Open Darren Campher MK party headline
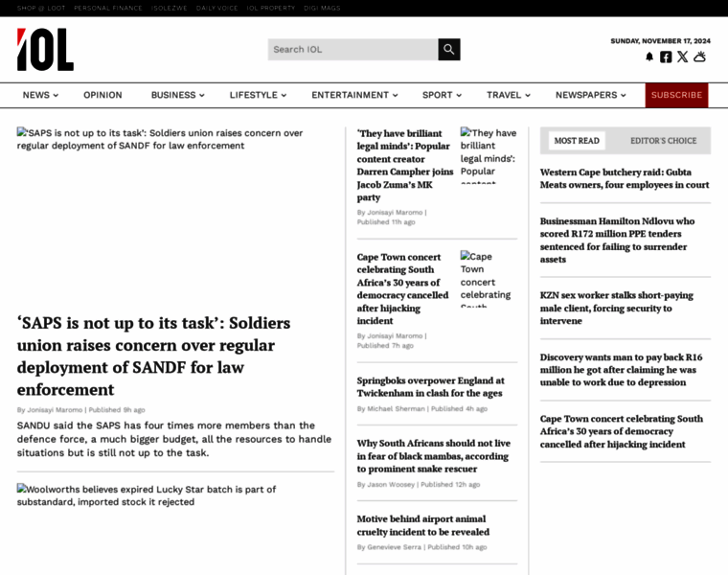 405,166
